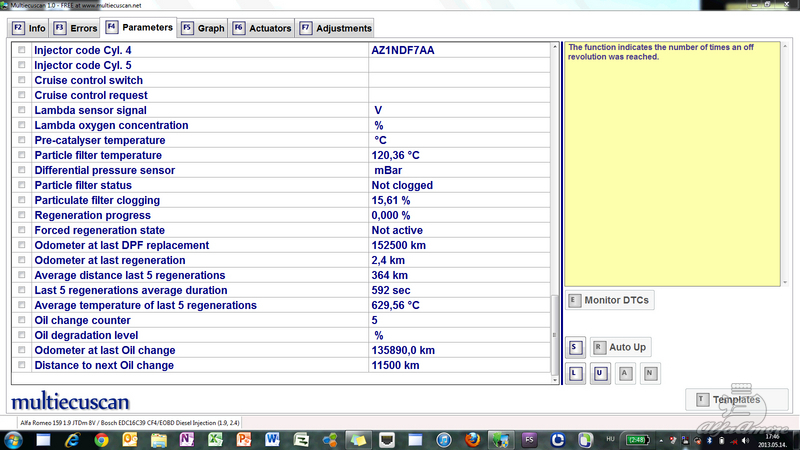The image size is (800, 450).
Task: Open Windows Explorer folder icon in taskbar
Action: [158, 440]
